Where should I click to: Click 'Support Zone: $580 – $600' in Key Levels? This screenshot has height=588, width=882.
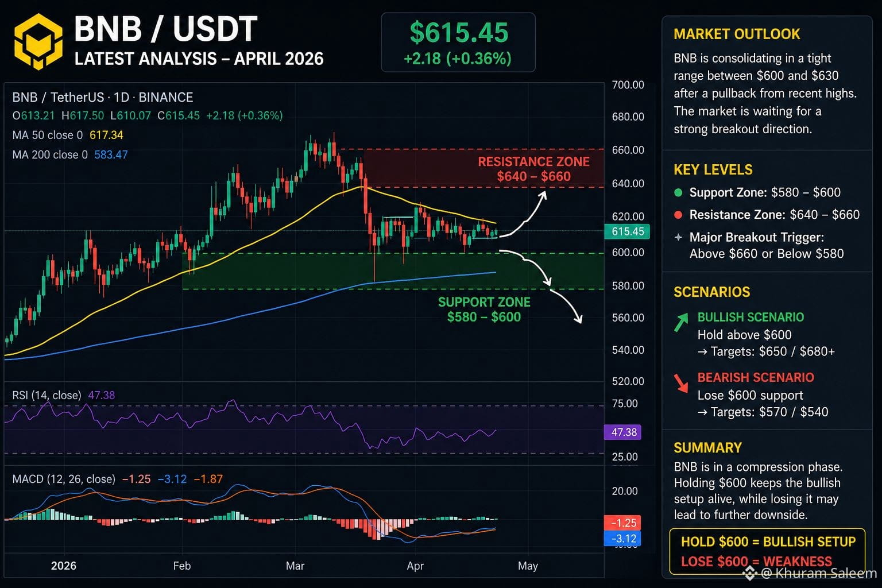coord(765,192)
